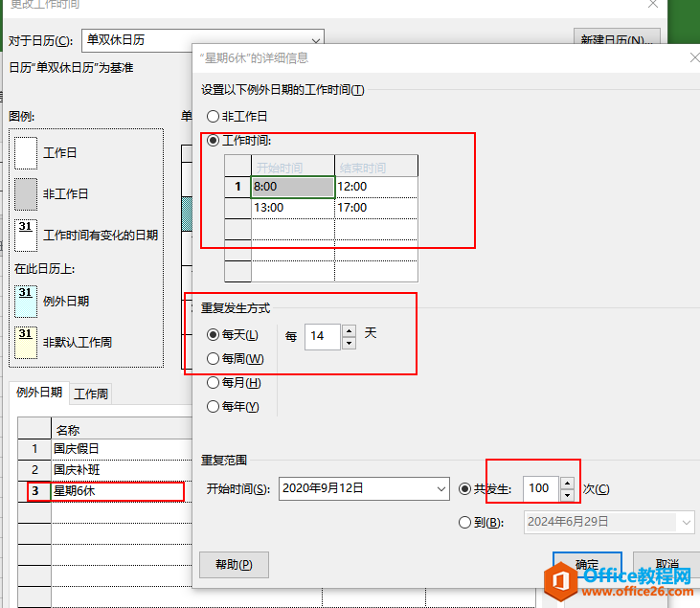Cancel the exception details dialog
The height and width of the screenshot is (608, 700).
click(667, 565)
